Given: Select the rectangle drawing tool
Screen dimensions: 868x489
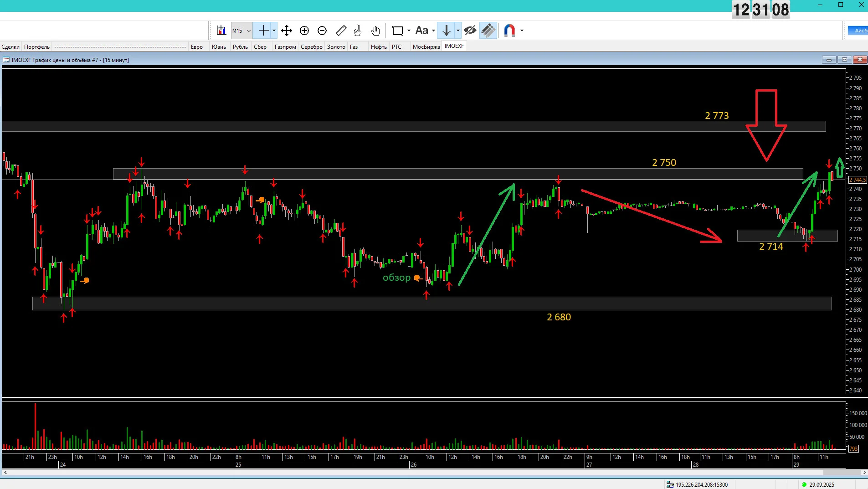Looking at the screenshot, I should pyautogui.click(x=398, y=31).
